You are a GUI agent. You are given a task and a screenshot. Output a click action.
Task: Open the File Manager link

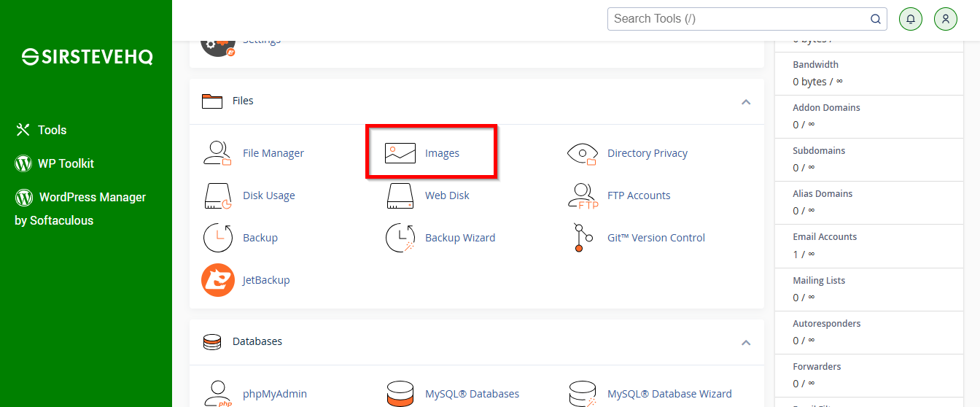click(x=273, y=153)
